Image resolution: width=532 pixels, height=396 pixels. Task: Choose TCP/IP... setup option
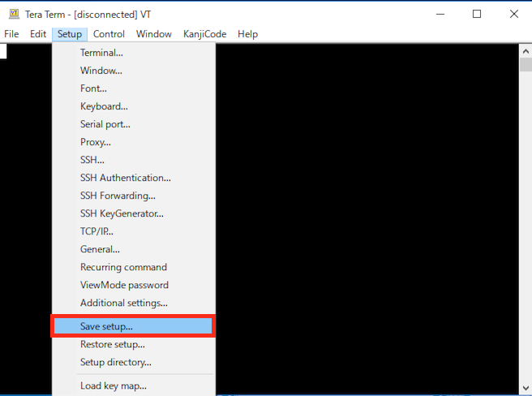point(97,231)
